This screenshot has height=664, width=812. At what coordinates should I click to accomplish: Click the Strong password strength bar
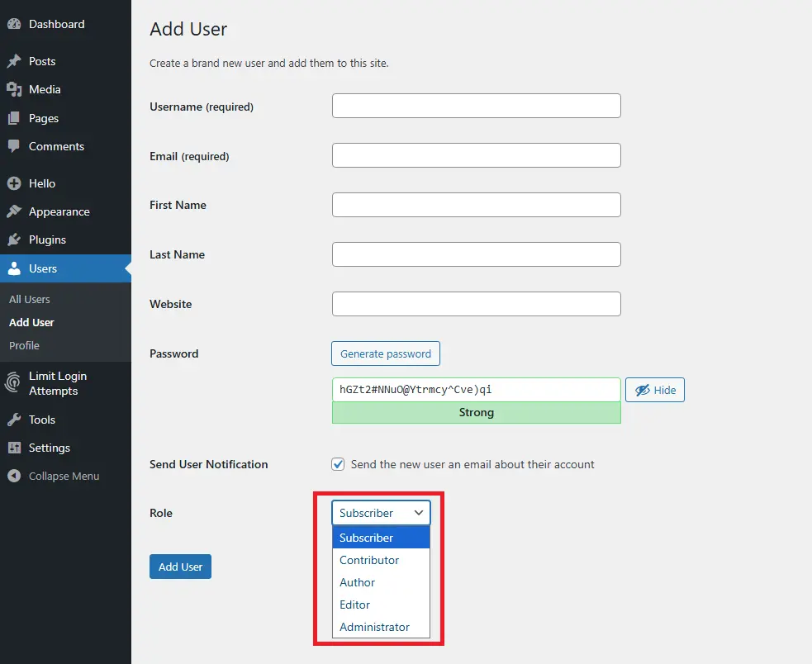coord(476,412)
